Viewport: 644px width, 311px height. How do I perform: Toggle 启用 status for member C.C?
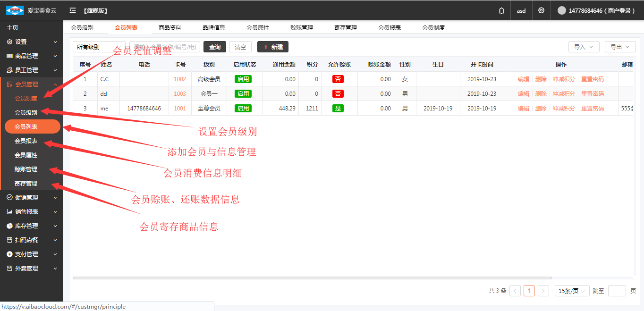click(243, 79)
